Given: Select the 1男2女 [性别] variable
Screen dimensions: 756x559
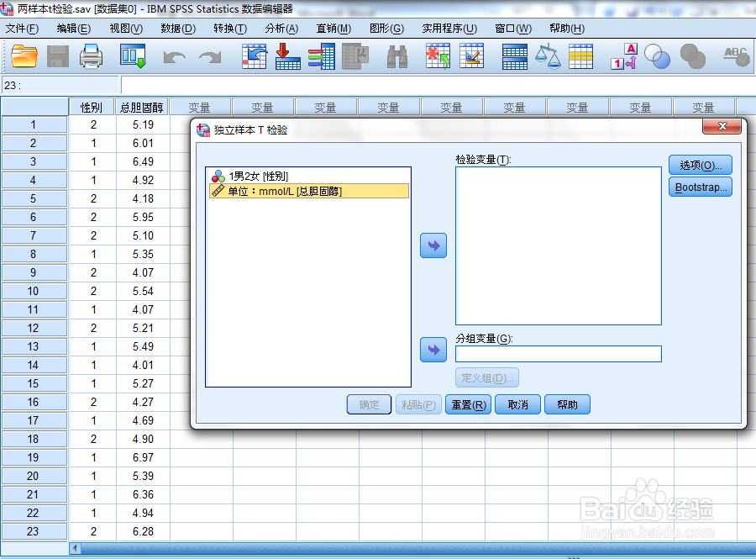Looking at the screenshot, I should point(308,176).
